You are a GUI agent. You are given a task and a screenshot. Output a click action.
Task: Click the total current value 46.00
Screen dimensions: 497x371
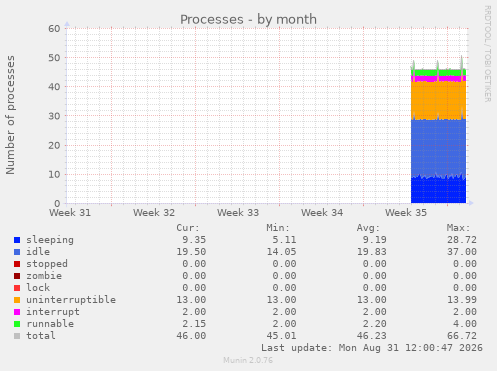point(191,336)
